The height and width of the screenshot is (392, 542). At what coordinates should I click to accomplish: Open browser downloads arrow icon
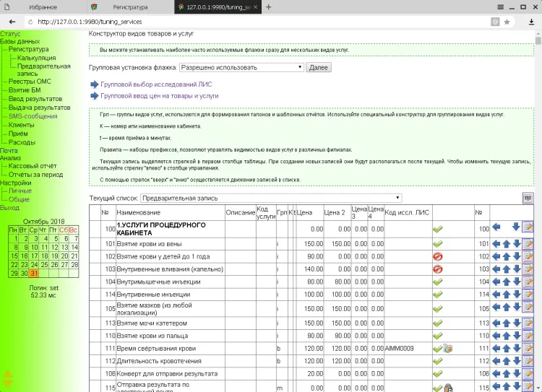pos(531,22)
